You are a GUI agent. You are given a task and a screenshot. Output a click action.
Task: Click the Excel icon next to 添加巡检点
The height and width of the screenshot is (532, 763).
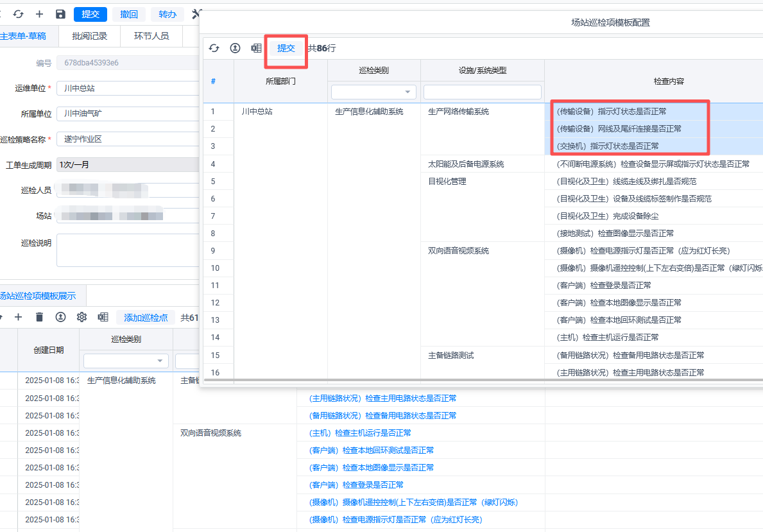tap(103, 317)
